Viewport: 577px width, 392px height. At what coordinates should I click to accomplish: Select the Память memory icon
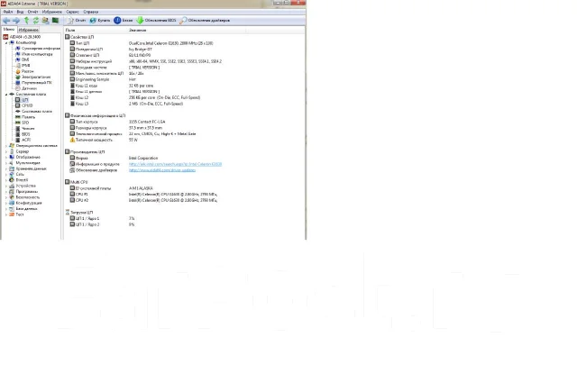point(17,117)
